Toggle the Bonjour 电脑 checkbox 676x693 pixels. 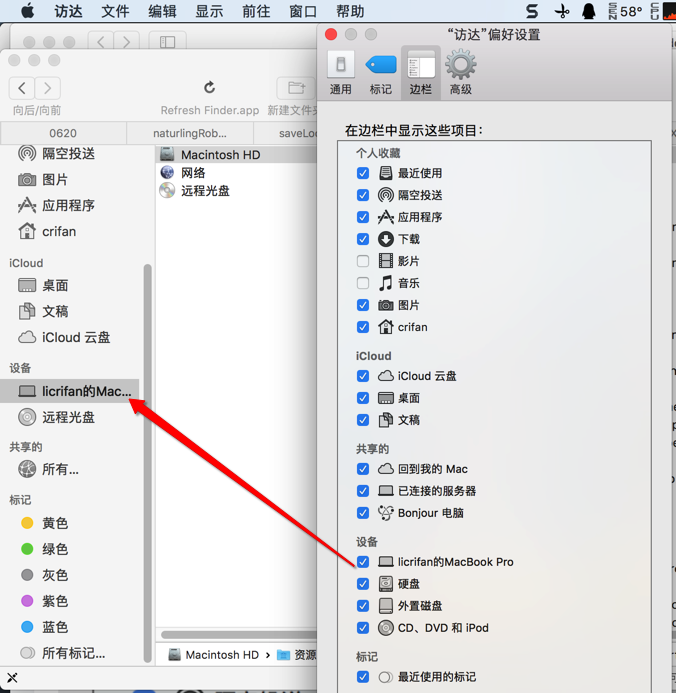(363, 513)
